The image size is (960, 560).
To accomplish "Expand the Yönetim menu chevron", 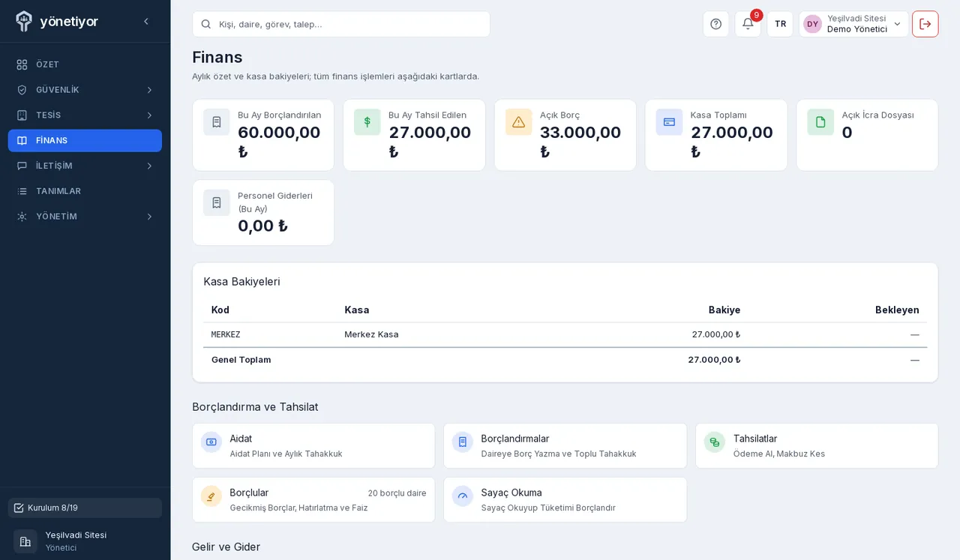I will (x=149, y=217).
